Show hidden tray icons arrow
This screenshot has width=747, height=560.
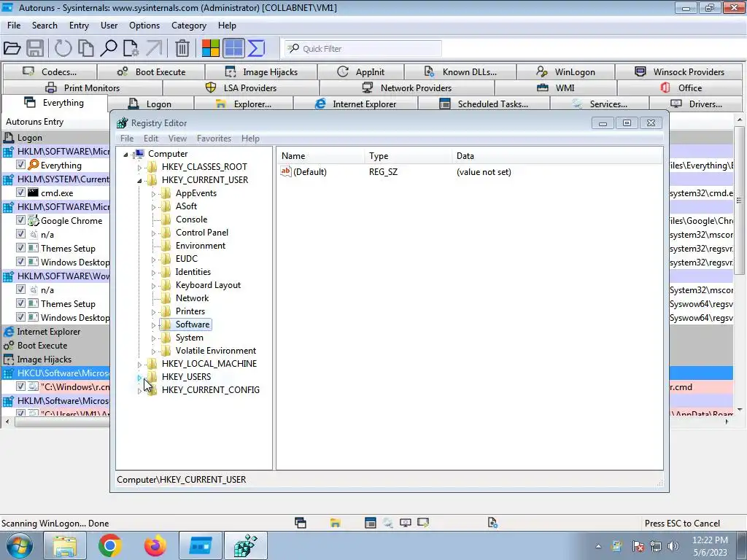[x=598, y=546]
